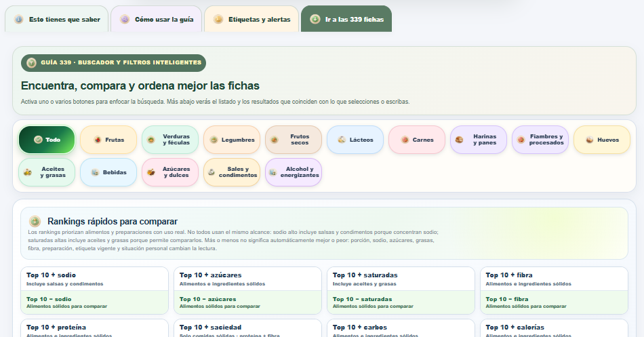644x337 pixels.
Task: Click the apple icon on Frutas chip
Action: coord(98,140)
